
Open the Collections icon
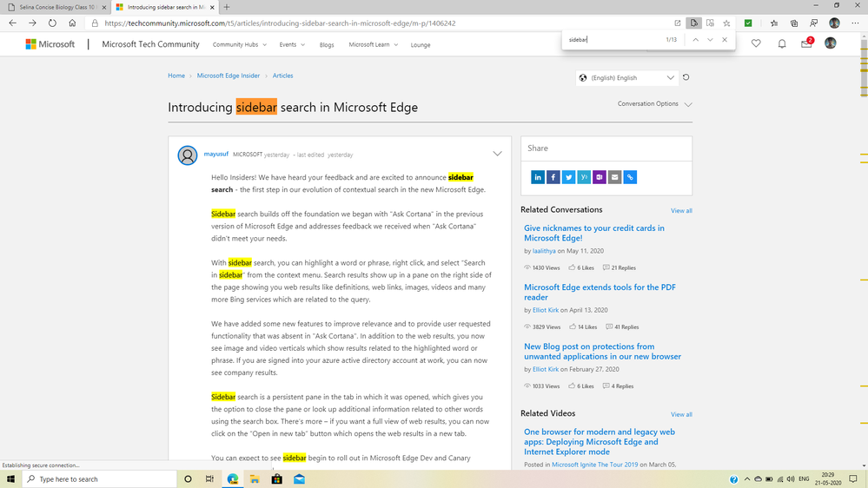tap(794, 23)
